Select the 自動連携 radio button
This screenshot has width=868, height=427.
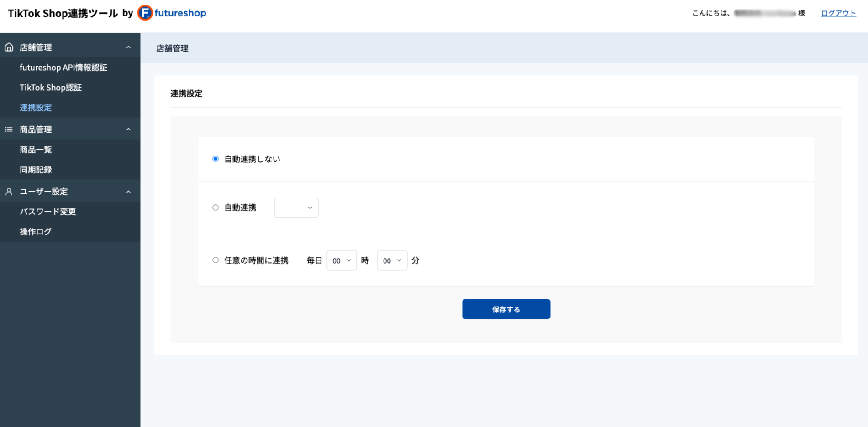pos(215,207)
